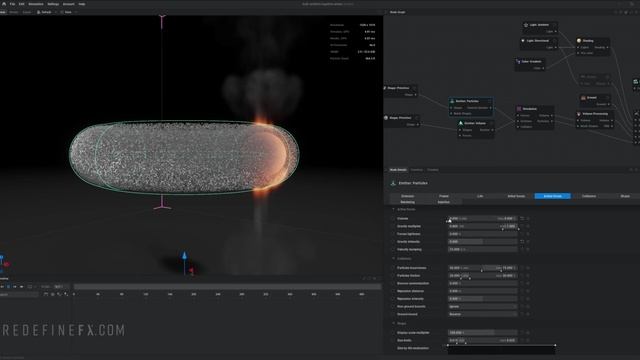
Task: Click the Node Graph panel title
Action: coord(397,12)
